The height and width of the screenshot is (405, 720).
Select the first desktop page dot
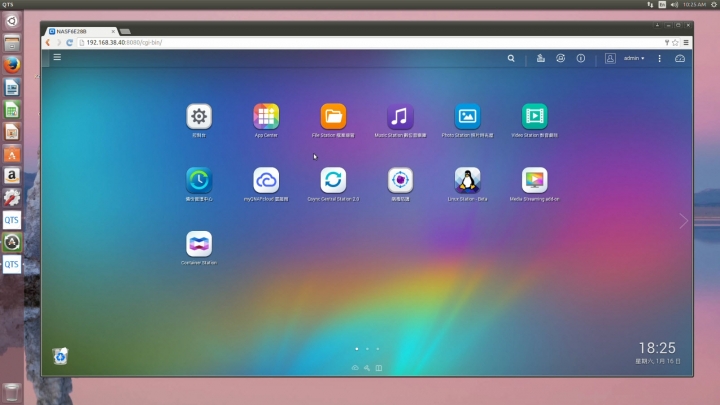pyautogui.click(x=357, y=349)
